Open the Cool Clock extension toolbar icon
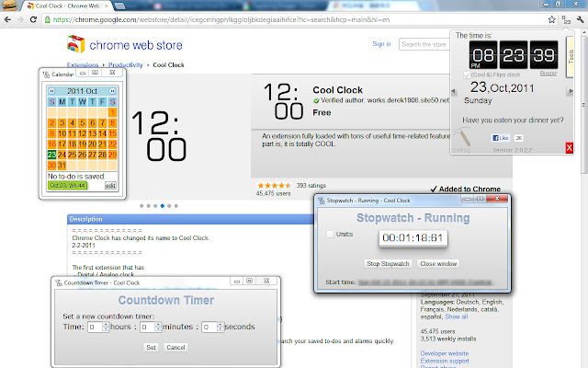This screenshot has height=368, width=588. (x=566, y=19)
